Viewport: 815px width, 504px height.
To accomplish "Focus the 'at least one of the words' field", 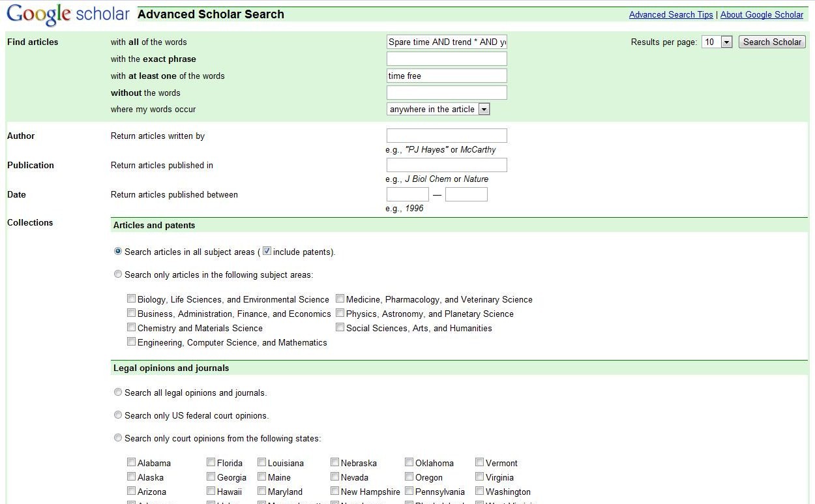I will (447, 76).
